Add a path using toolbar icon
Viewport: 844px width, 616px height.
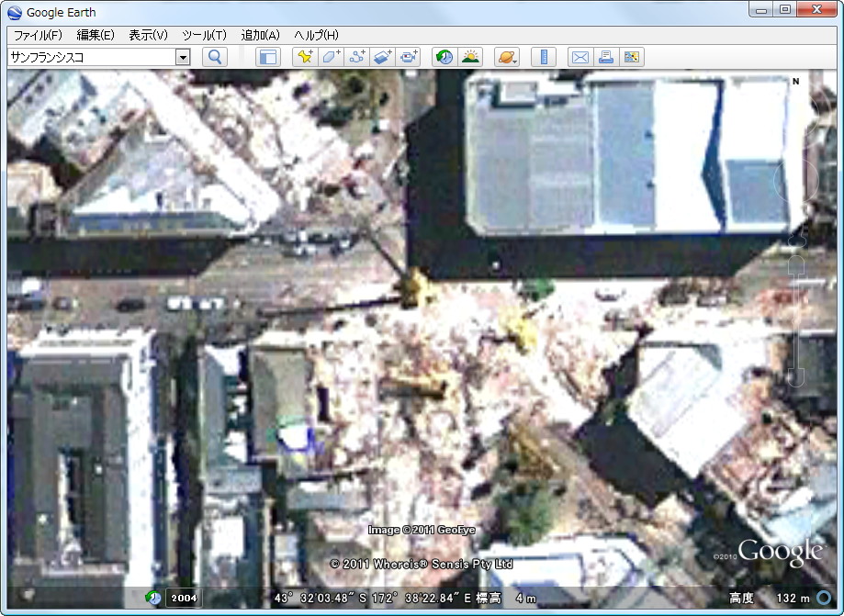click(x=356, y=57)
